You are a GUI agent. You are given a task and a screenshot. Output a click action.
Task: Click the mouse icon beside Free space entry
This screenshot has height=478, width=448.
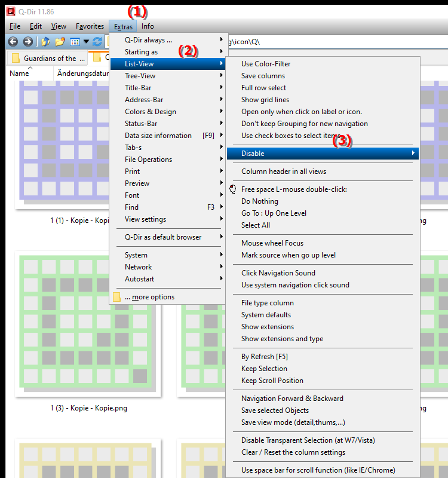tap(233, 189)
